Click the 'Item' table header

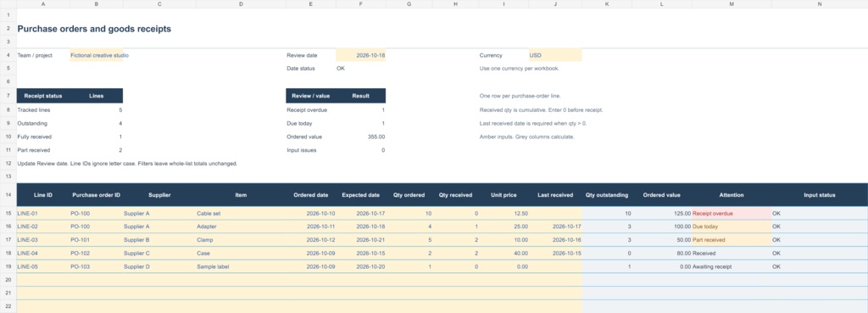click(x=241, y=195)
